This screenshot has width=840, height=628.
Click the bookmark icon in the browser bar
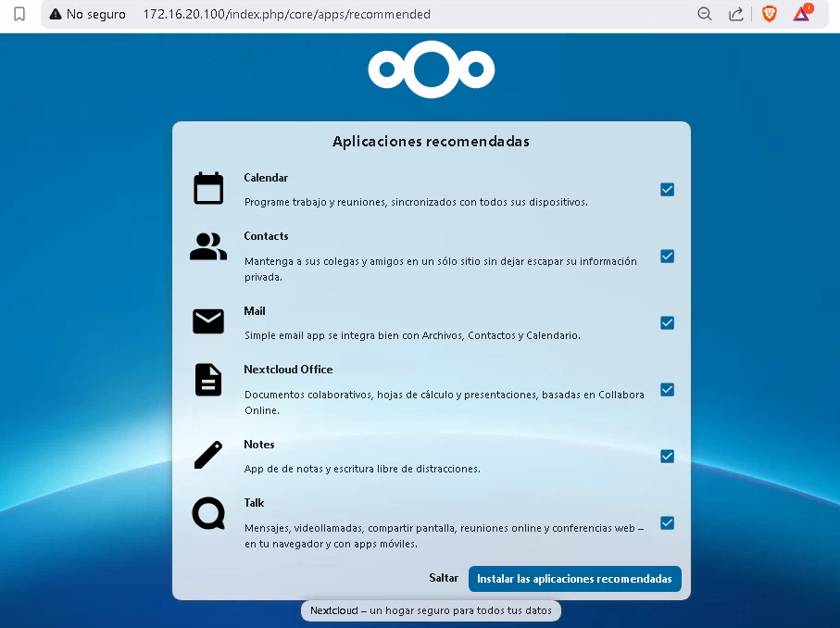click(19, 14)
